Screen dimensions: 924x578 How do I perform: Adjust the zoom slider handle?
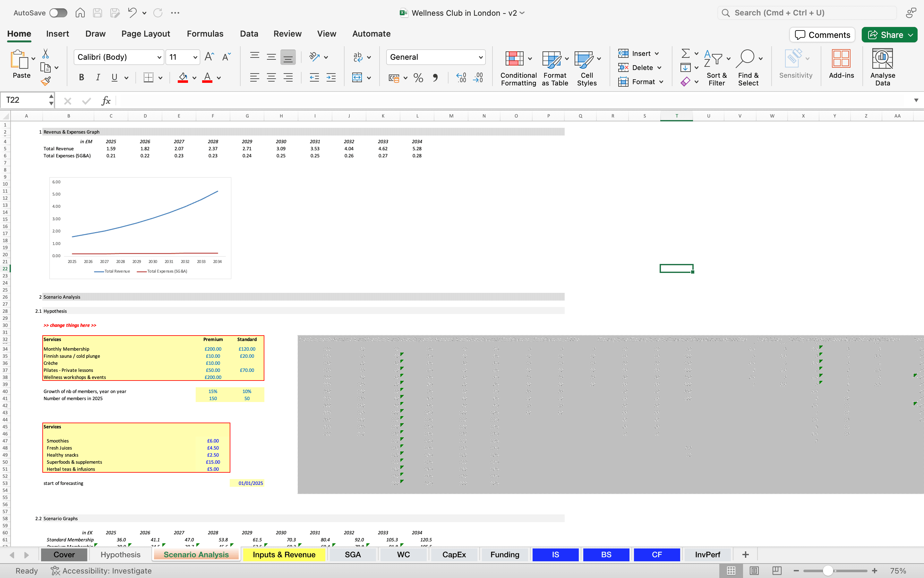pos(827,571)
